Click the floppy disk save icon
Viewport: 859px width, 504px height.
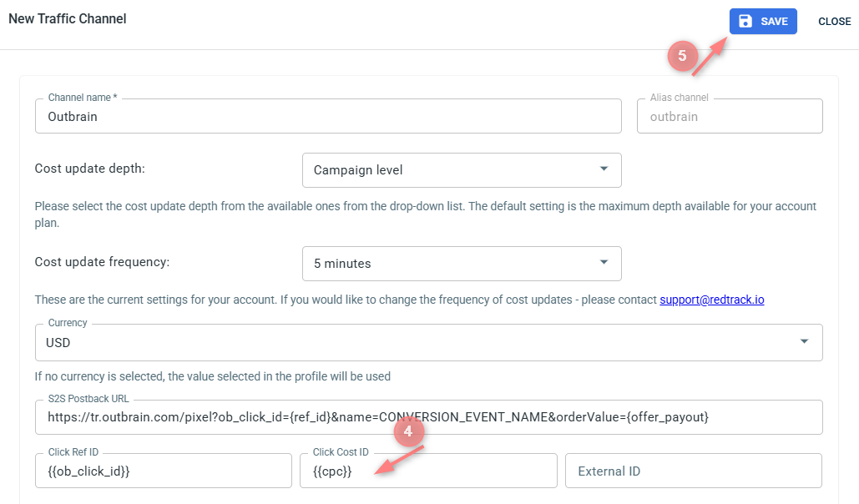click(745, 22)
